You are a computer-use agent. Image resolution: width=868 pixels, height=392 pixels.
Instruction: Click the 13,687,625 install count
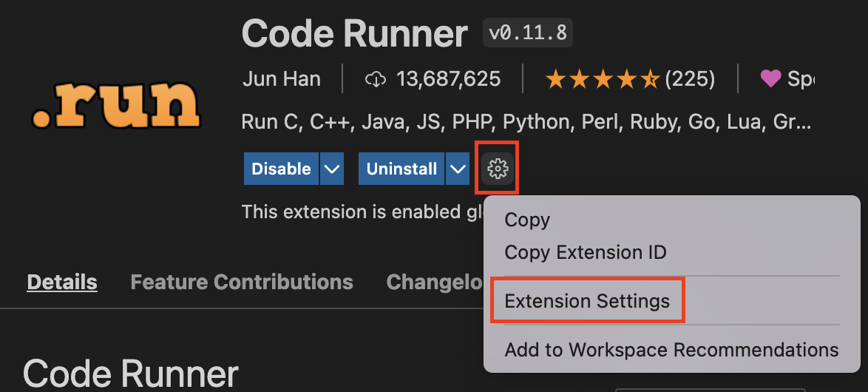click(x=448, y=79)
